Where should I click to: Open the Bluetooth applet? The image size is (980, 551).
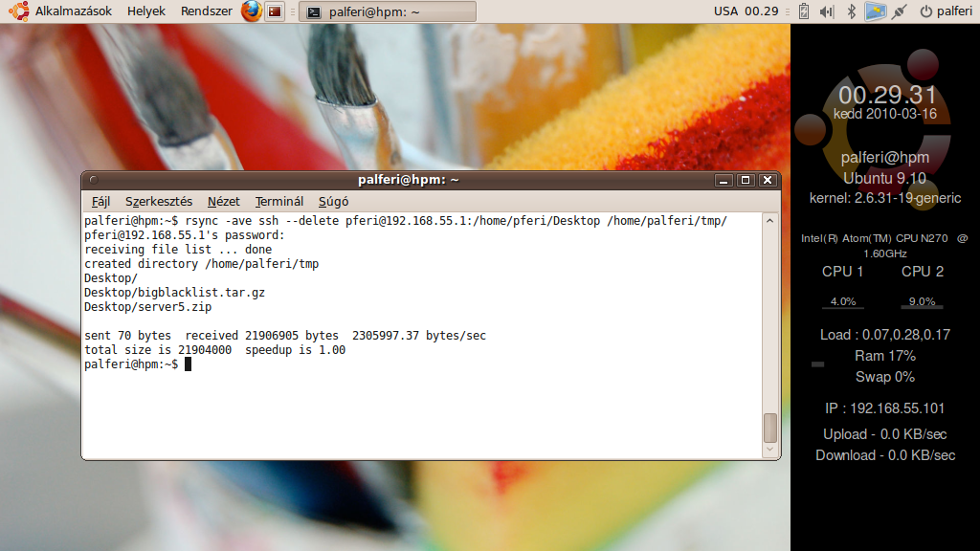click(851, 11)
